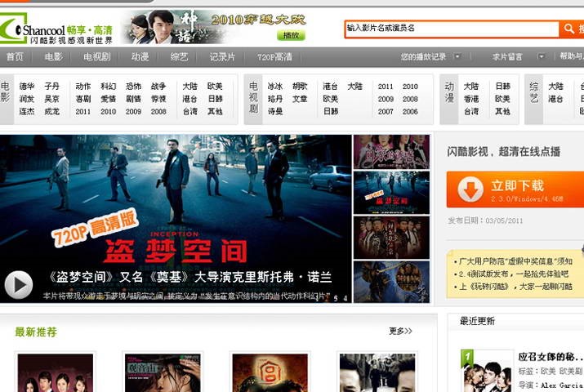This screenshot has height=392, width=584.
Task: Play the Inception banner video
Action: point(18,285)
